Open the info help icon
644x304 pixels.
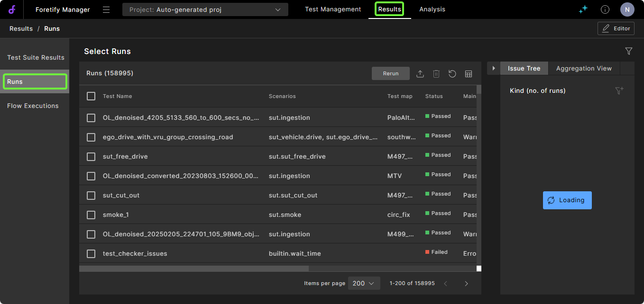(x=605, y=9)
